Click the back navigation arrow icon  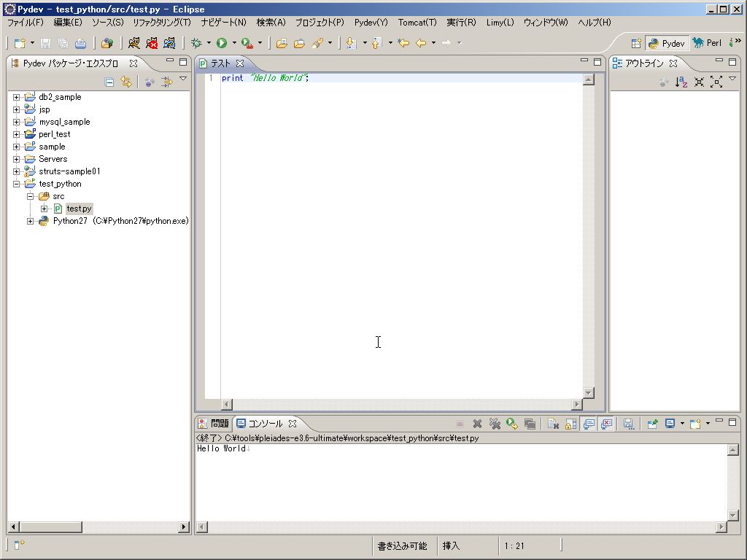pos(421,43)
